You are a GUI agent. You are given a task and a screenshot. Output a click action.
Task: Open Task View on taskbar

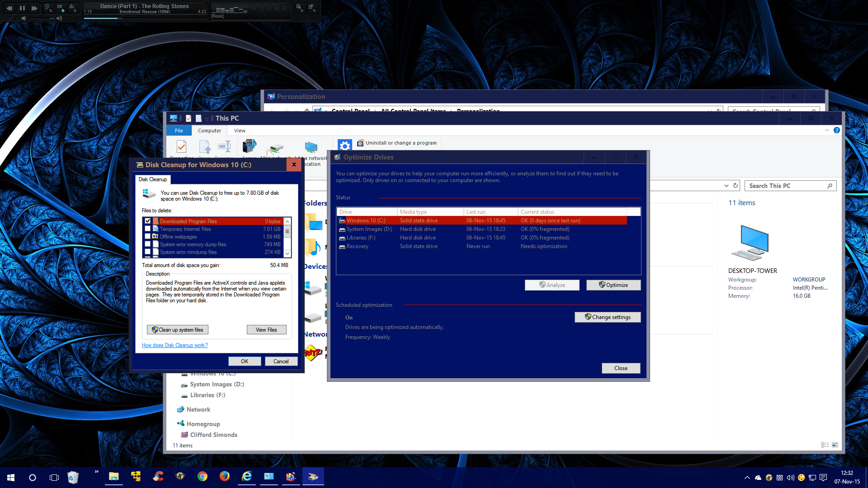[54, 478]
